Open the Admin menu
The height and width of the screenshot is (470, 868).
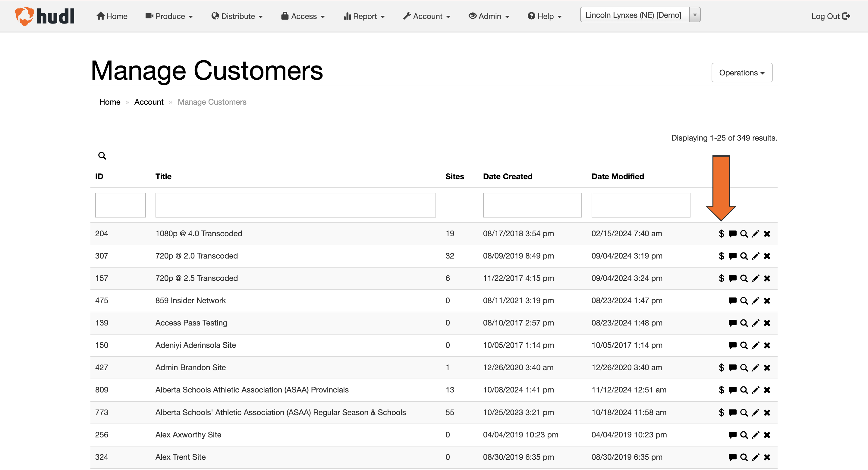pyautogui.click(x=489, y=16)
